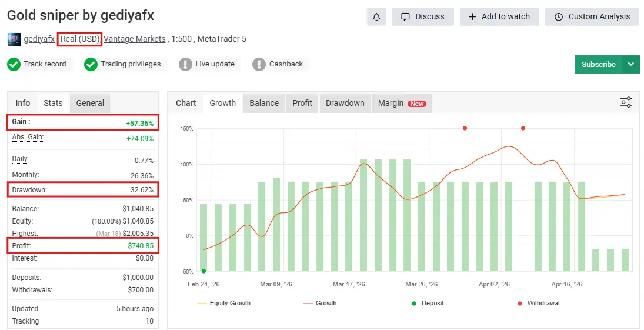Toggle Deposit markers in chart legend

point(427,303)
